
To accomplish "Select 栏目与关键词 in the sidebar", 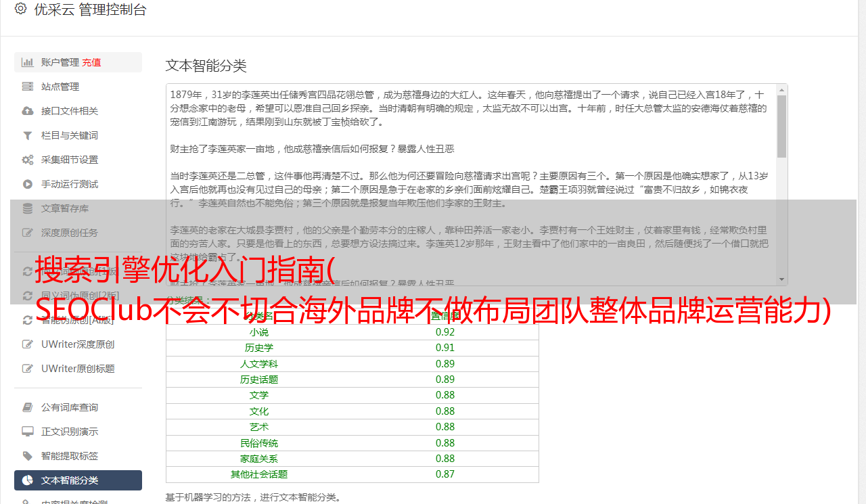I will pyautogui.click(x=78, y=135).
